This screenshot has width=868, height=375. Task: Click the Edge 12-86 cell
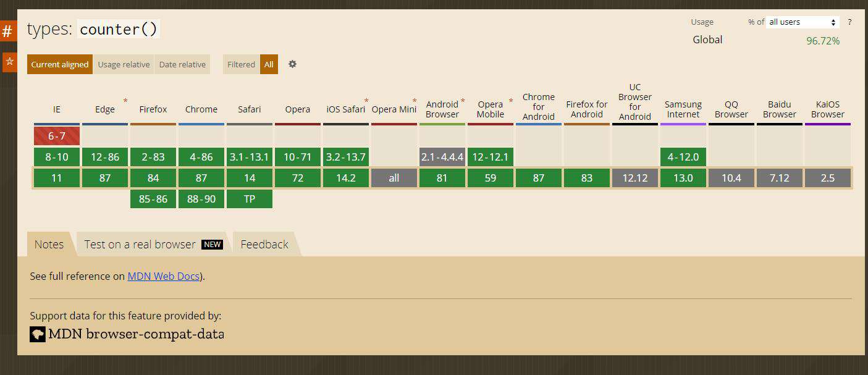105,157
